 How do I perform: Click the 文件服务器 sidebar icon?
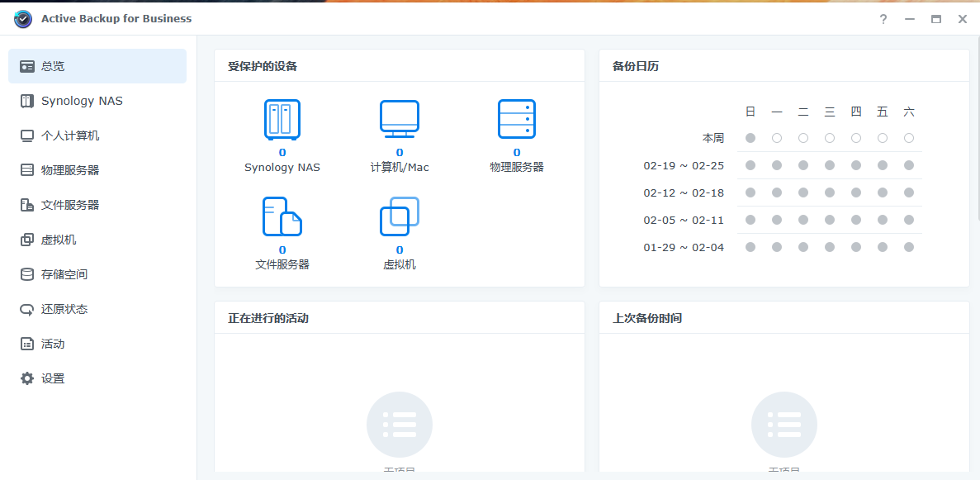pyautogui.click(x=27, y=205)
